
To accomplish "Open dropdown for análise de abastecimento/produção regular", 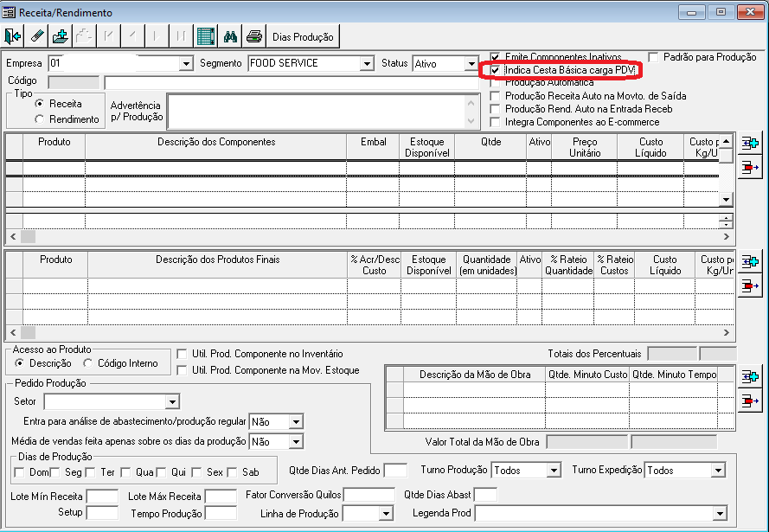I will (296, 421).
